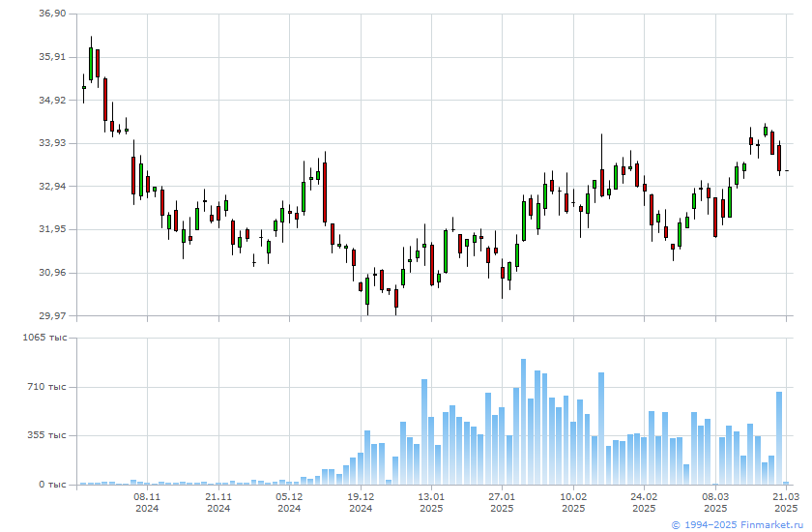Click the 13.01 2025 date label
The image size is (812, 532).
coord(431,502)
